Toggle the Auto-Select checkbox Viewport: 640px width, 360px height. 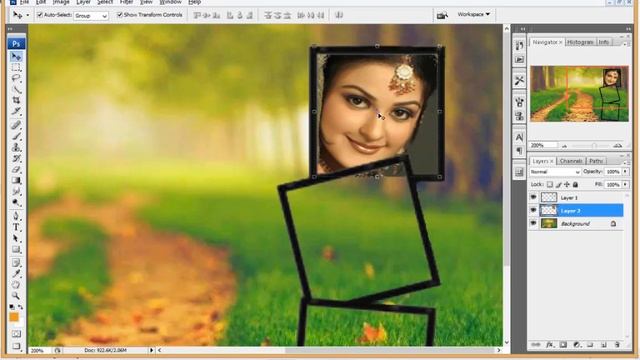click(x=40, y=15)
